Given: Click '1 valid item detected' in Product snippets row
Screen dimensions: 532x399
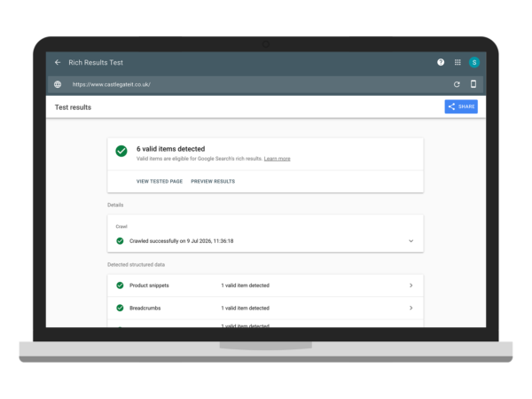Looking at the screenshot, I should click(x=246, y=286).
